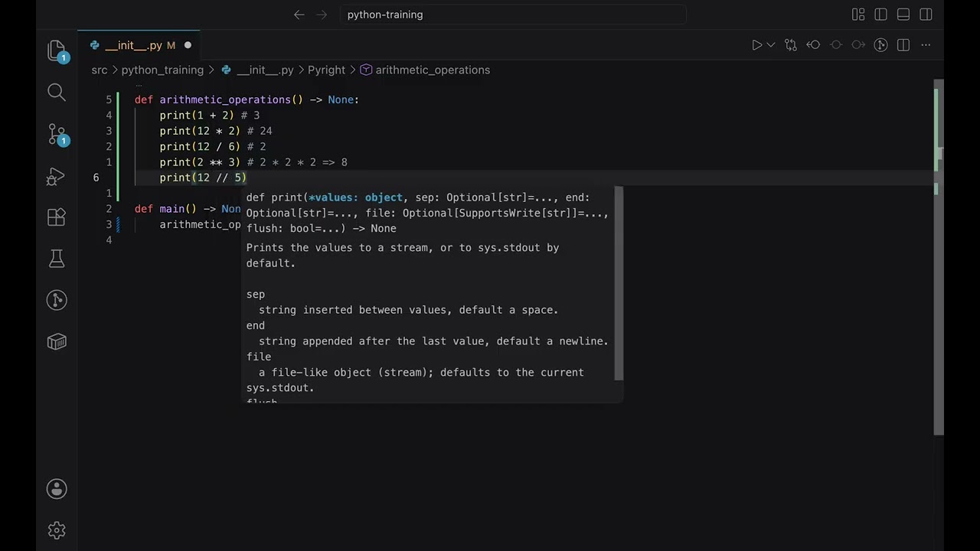980x551 pixels.
Task: Go to the previous change icon
Action: point(813,45)
